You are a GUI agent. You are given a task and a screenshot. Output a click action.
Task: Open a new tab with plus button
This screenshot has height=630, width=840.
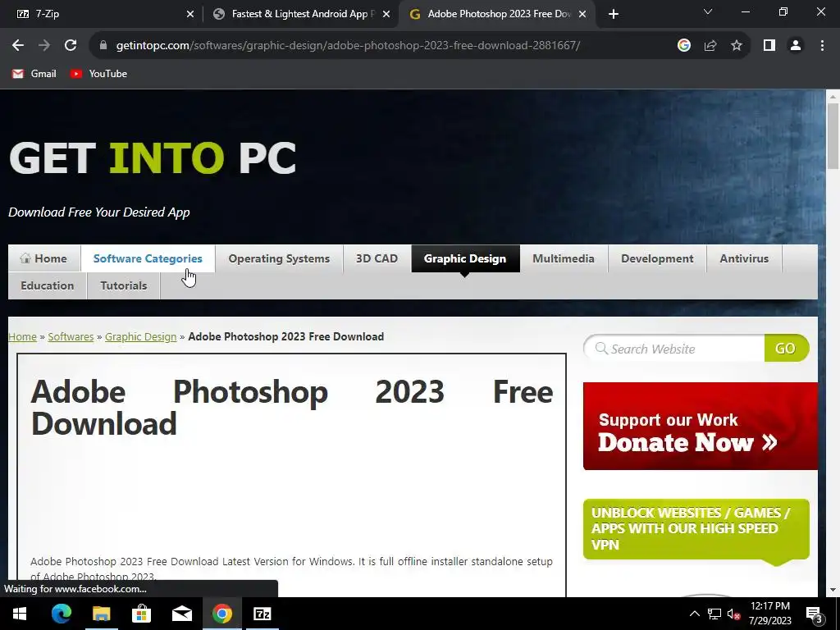pos(614,14)
